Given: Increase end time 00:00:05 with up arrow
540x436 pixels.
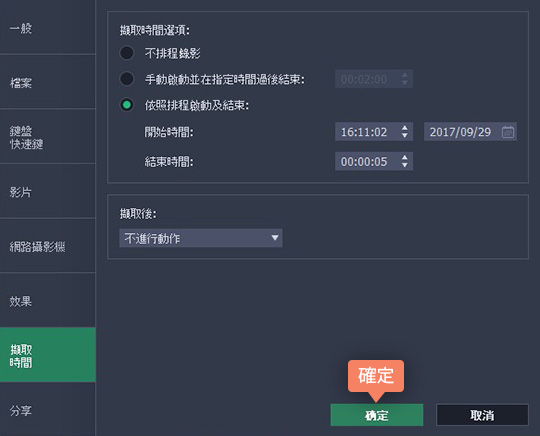Looking at the screenshot, I should pyautogui.click(x=405, y=157).
